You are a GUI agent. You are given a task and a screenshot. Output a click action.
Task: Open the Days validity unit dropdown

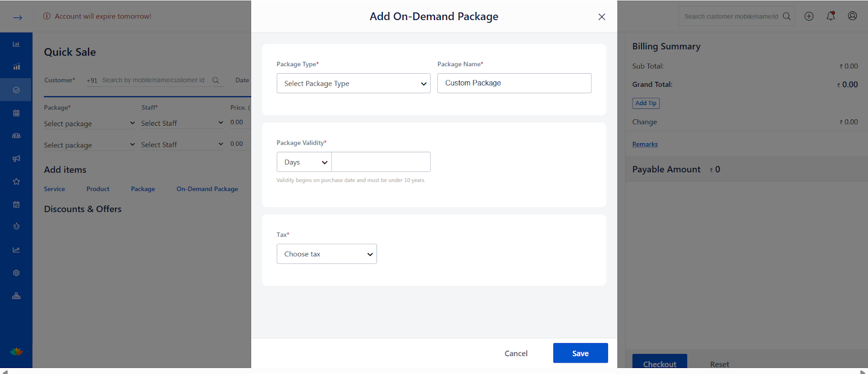click(304, 162)
